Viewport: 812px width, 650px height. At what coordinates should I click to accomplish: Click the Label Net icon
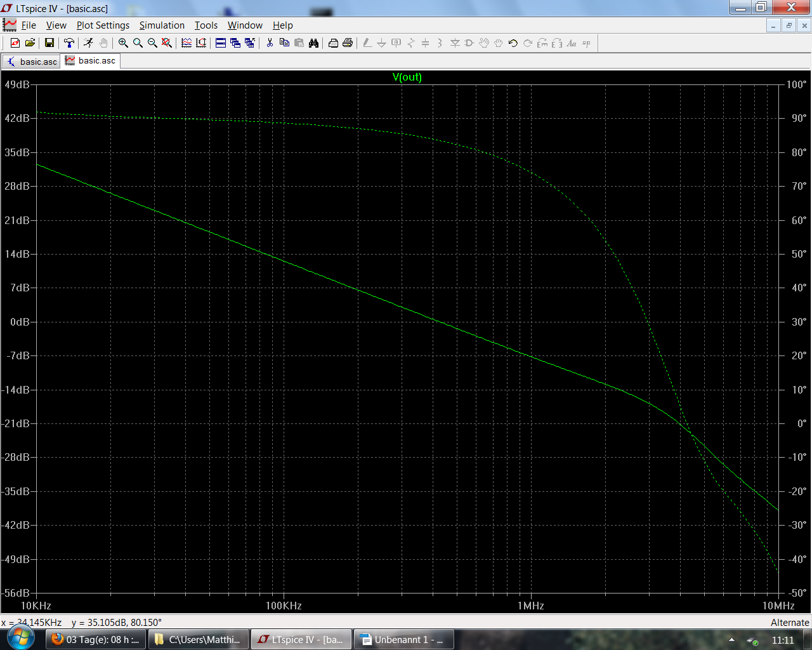(x=396, y=43)
